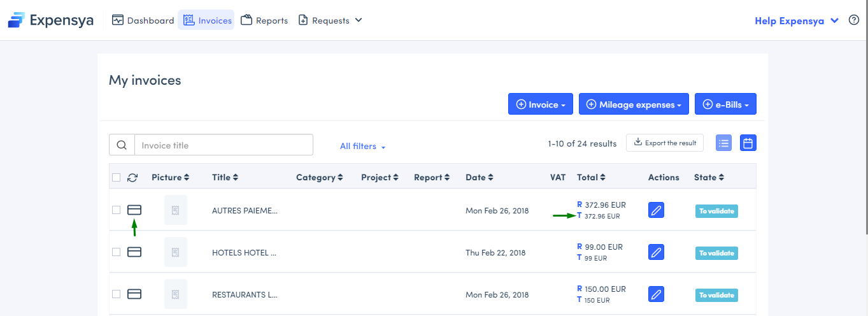Viewport: 868px width, 316px height.
Task: Edit the AUTRES PAIEME invoice with pencil icon
Action: [x=656, y=210]
